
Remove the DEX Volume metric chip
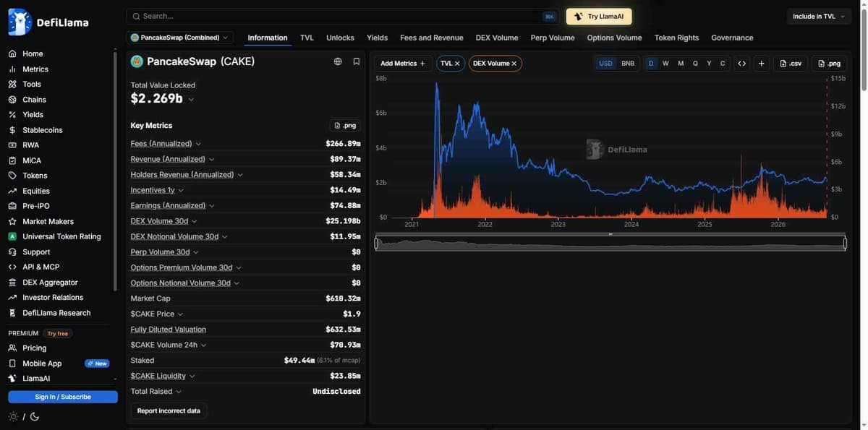pyautogui.click(x=514, y=64)
